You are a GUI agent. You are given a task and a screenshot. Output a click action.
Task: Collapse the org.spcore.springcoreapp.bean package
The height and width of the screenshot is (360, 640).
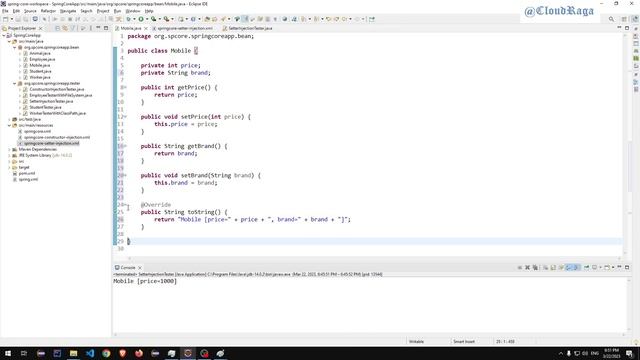click(15, 47)
